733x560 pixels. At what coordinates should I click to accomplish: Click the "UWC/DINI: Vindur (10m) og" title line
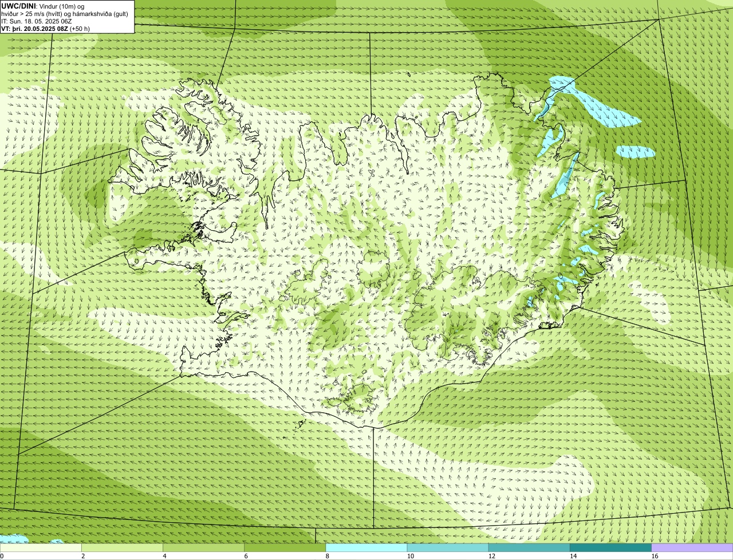43,6
